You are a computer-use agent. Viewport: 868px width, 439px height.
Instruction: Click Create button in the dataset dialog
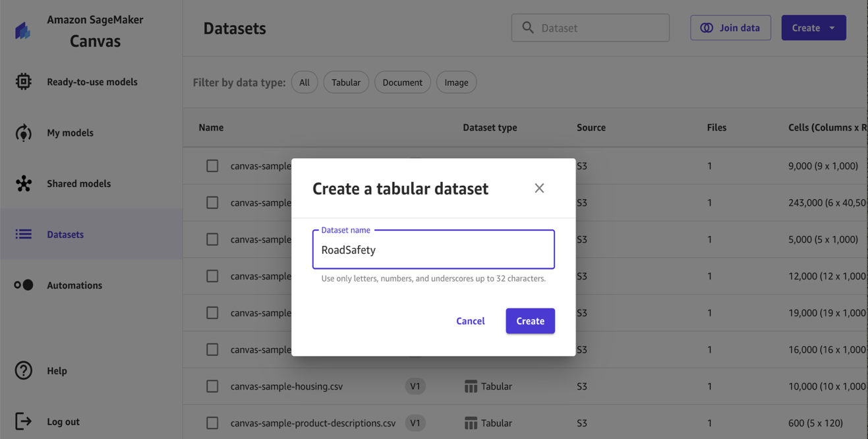tap(531, 321)
